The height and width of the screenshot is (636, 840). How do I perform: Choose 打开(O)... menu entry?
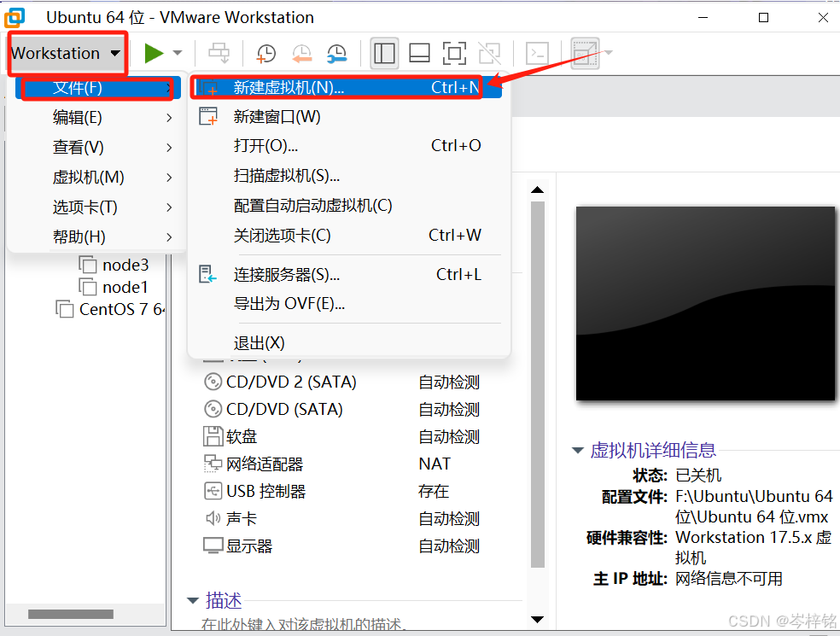pos(347,145)
